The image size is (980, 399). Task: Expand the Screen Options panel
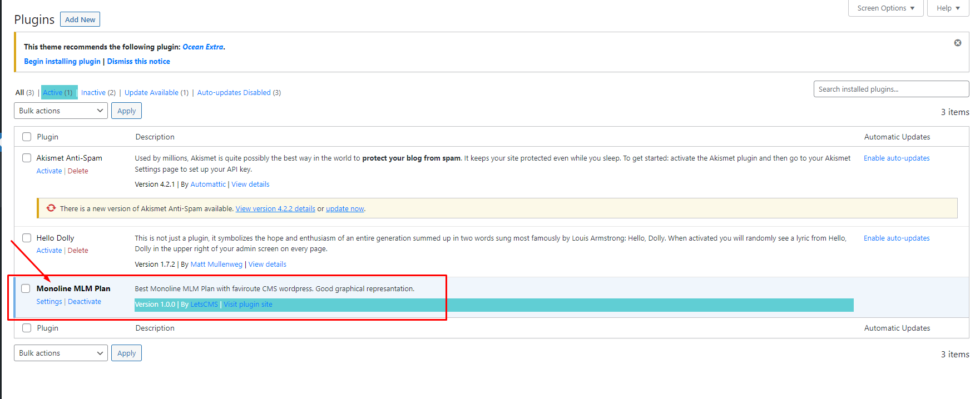[x=885, y=8]
